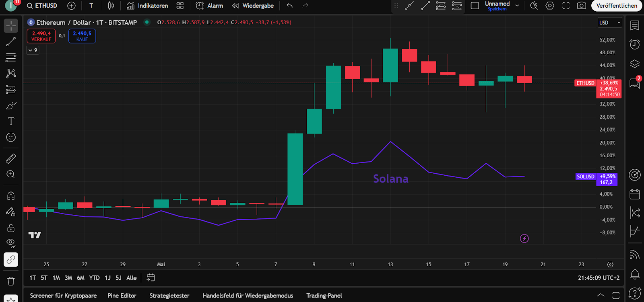644x302 pixels.
Task: Open the layout selection square icon
Action: click(x=475, y=6)
